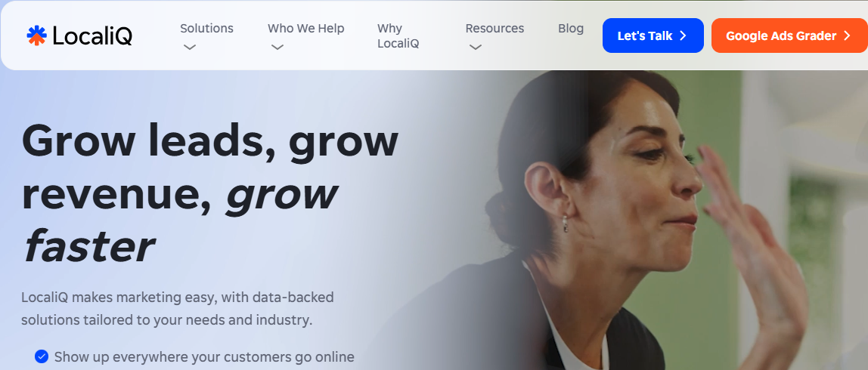
Task: Click the LocaliQ asterisk logo icon
Action: click(x=36, y=35)
